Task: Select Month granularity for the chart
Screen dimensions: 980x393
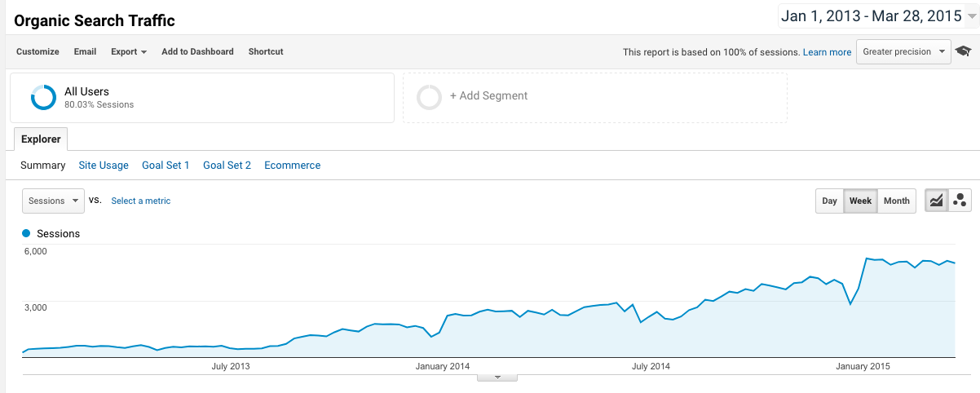Action: [896, 201]
